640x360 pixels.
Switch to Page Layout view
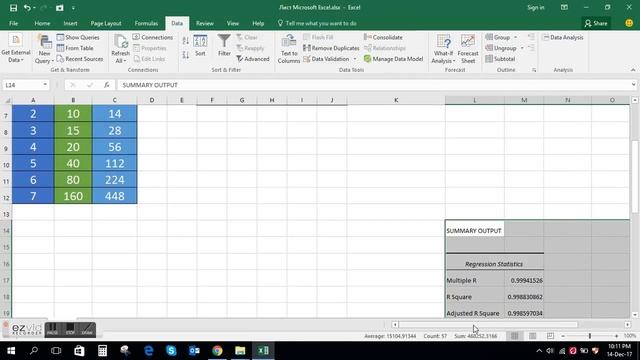pos(532,336)
